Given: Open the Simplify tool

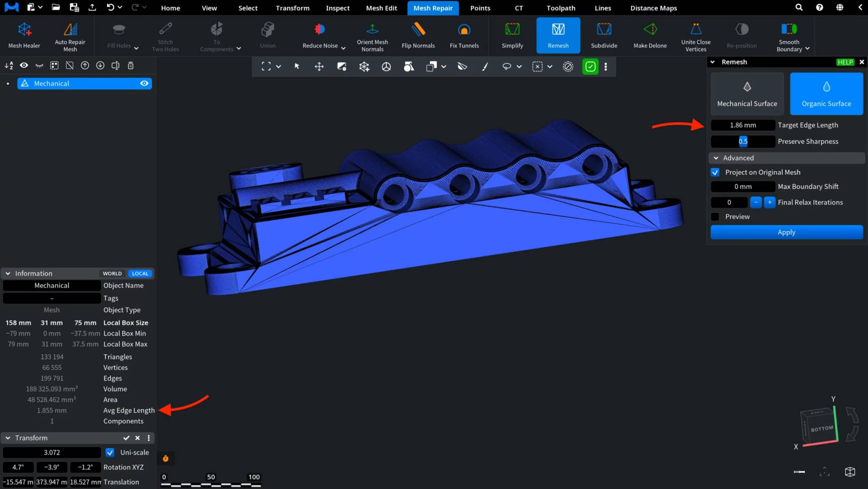Looking at the screenshot, I should click(x=512, y=35).
